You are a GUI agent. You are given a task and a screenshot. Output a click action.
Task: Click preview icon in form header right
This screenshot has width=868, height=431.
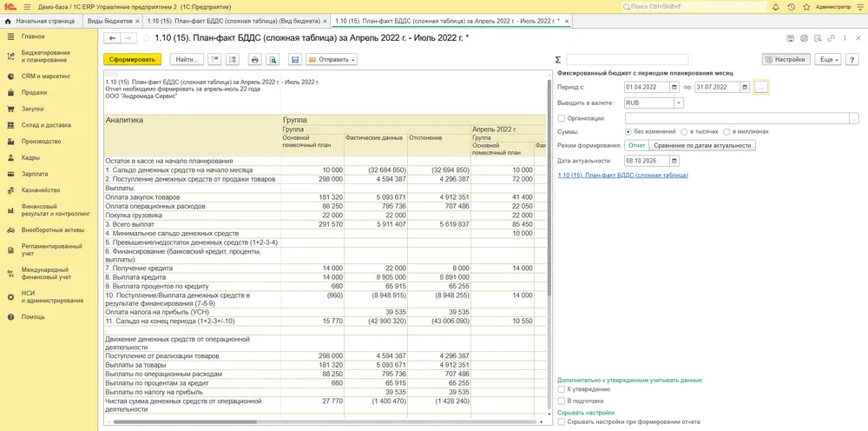click(x=818, y=38)
